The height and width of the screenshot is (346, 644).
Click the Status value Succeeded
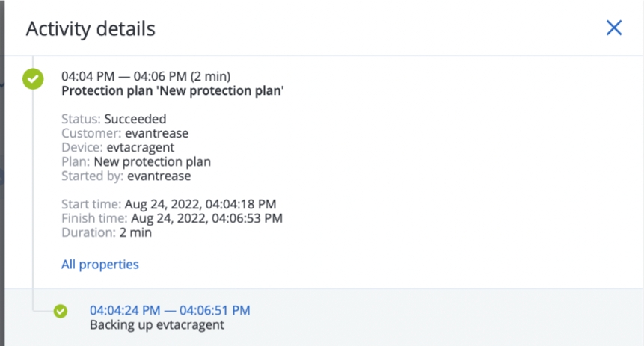coord(135,119)
